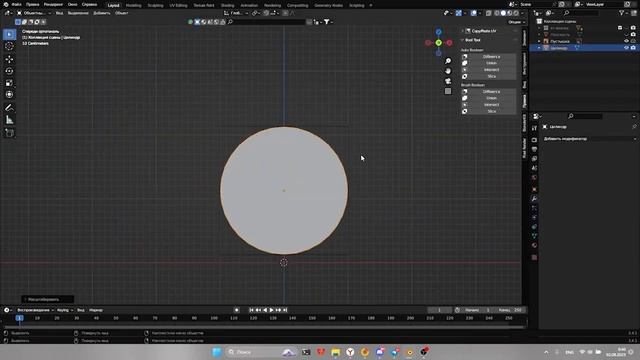This screenshot has width=640, height=360.
Task: Click the blue Z axis on navigation gizmo
Action: click(x=438, y=32)
